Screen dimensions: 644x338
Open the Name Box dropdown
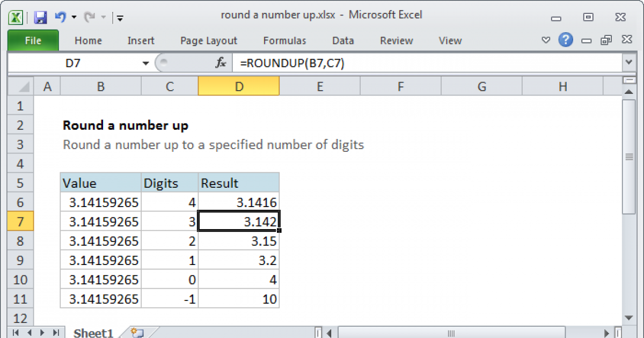pyautogui.click(x=145, y=63)
